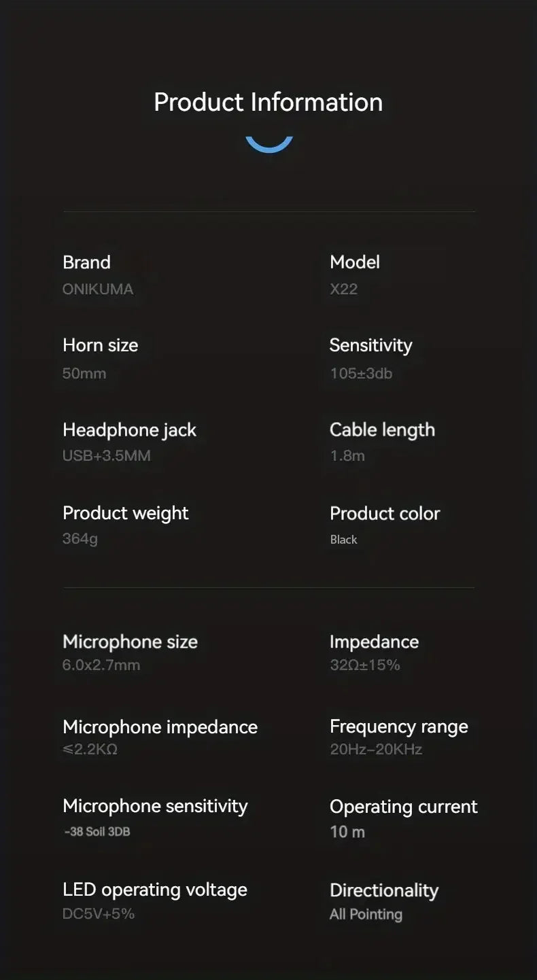The height and width of the screenshot is (980, 537).
Task: Select the Headphone jack label
Action: (x=129, y=430)
